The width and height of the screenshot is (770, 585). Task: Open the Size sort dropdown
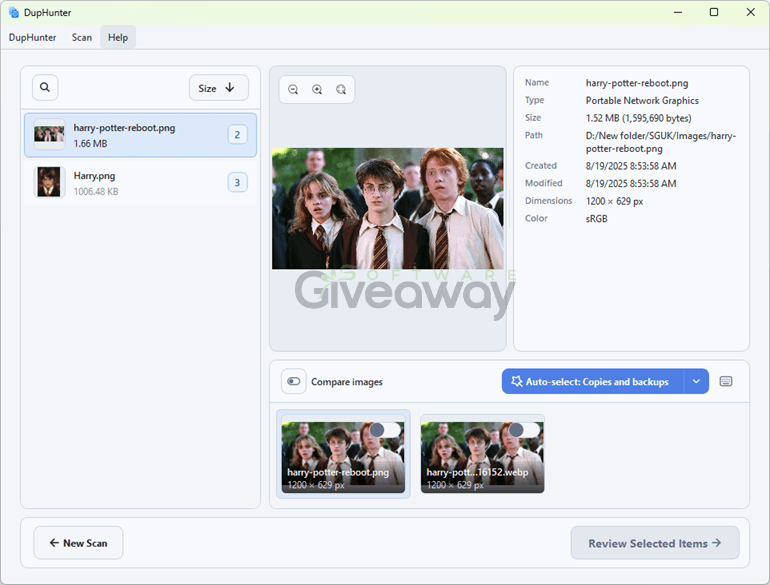click(219, 88)
